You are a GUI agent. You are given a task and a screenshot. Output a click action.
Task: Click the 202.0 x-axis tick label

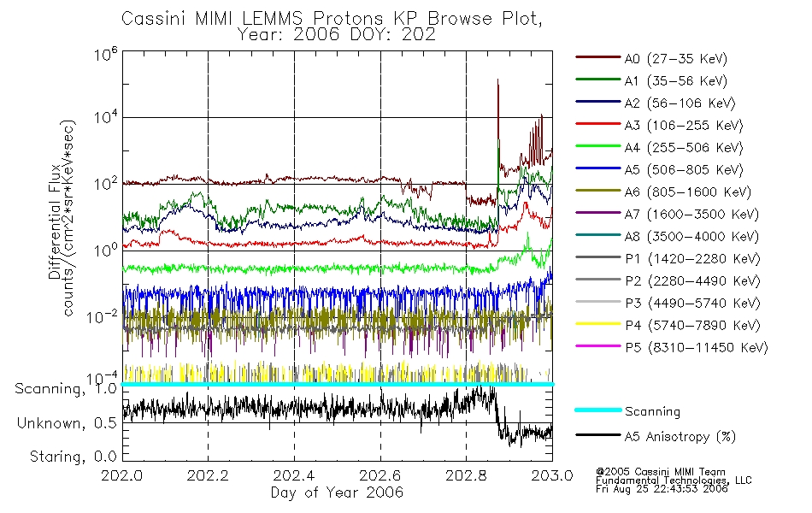tap(122, 475)
